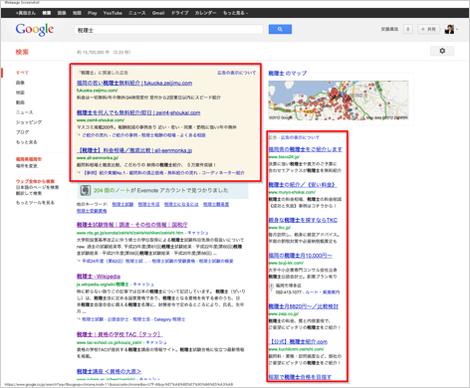Screen dimensions: 470x388
Task: Open the tax accountant map thumbnail
Action: [x=338, y=100]
